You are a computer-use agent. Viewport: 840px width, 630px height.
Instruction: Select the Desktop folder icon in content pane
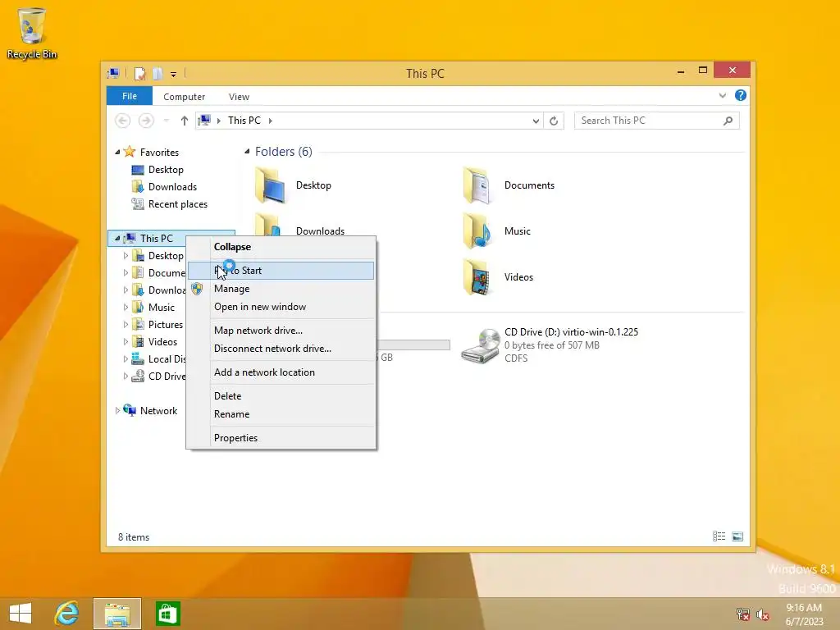(271, 185)
